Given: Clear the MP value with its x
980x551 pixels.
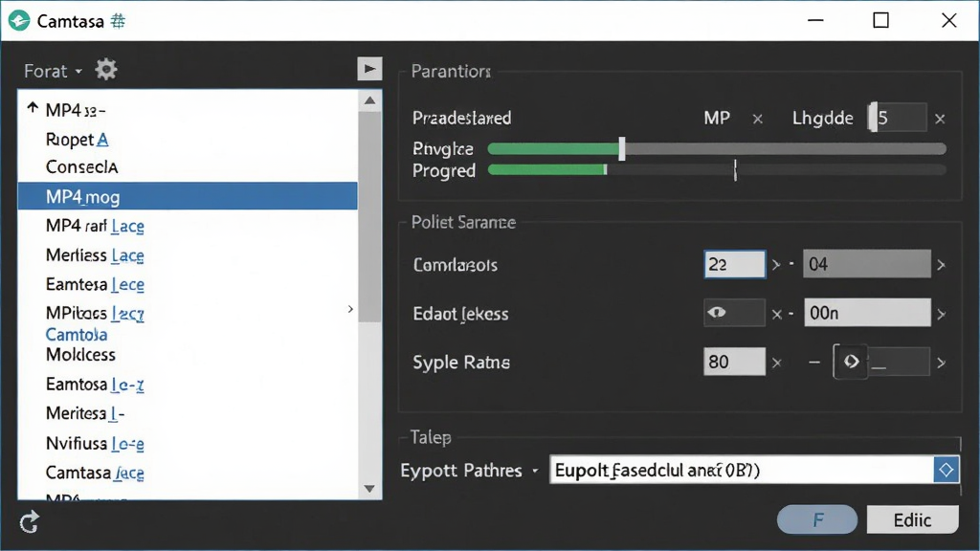Looking at the screenshot, I should click(x=758, y=119).
